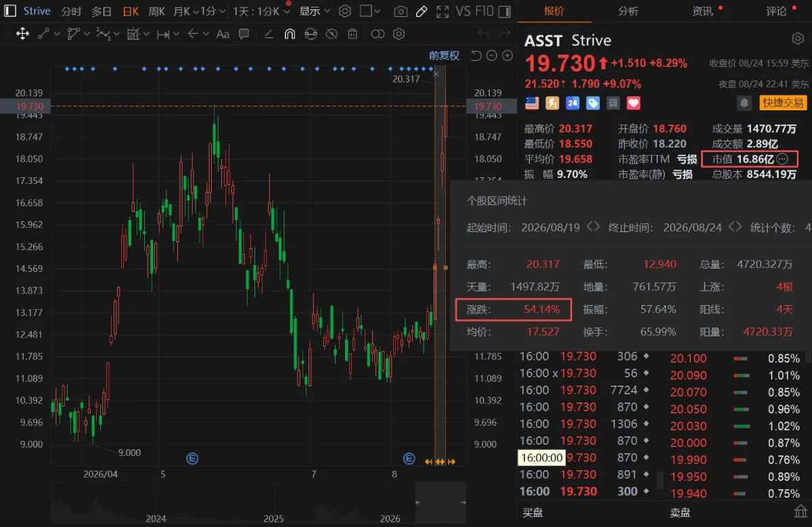The height and width of the screenshot is (527, 812).
Task: Toggle lock drawings icon
Action: pyautogui.click(x=311, y=34)
